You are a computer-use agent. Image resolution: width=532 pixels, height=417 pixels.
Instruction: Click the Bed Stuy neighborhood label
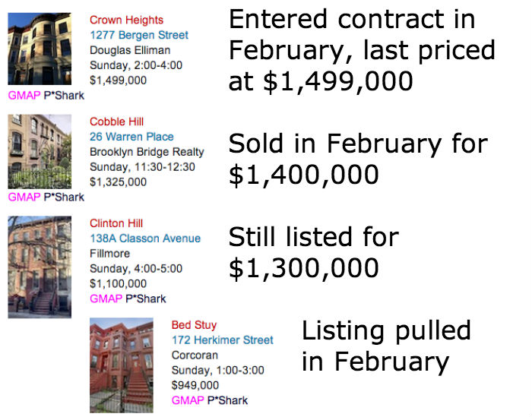pos(194,325)
